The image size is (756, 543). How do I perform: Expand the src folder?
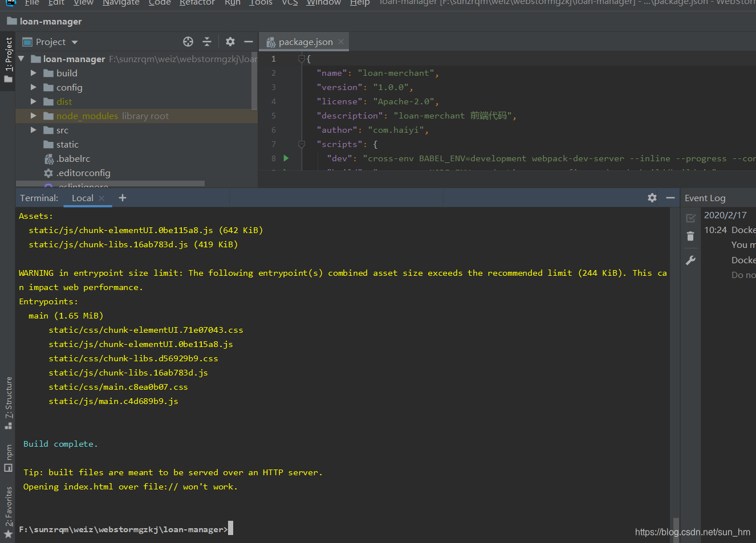[x=33, y=130]
